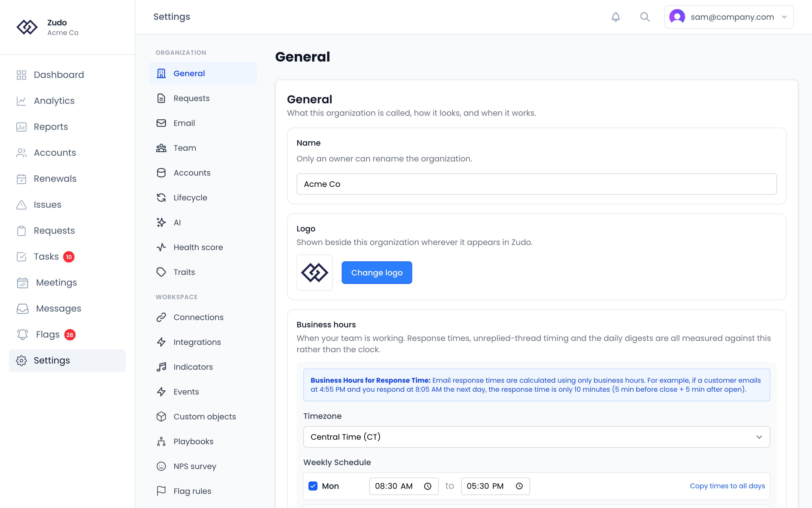Screen dimensions: 812x508
Task: Click the AI sparkle icon
Action: (161, 222)
